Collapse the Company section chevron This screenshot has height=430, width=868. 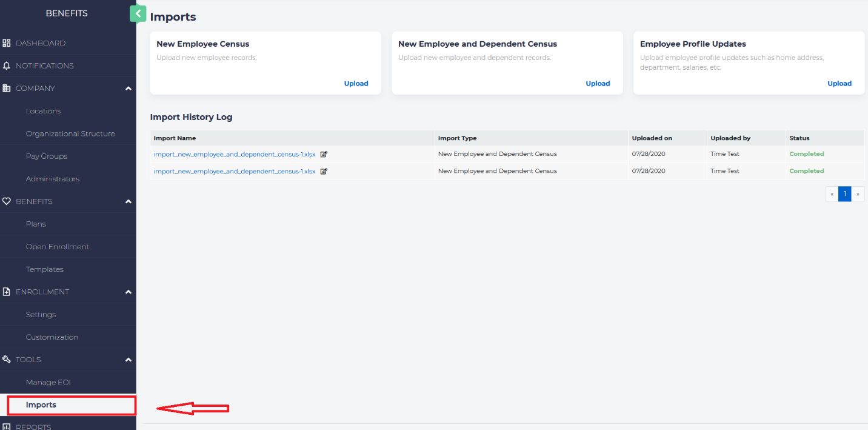(128, 89)
